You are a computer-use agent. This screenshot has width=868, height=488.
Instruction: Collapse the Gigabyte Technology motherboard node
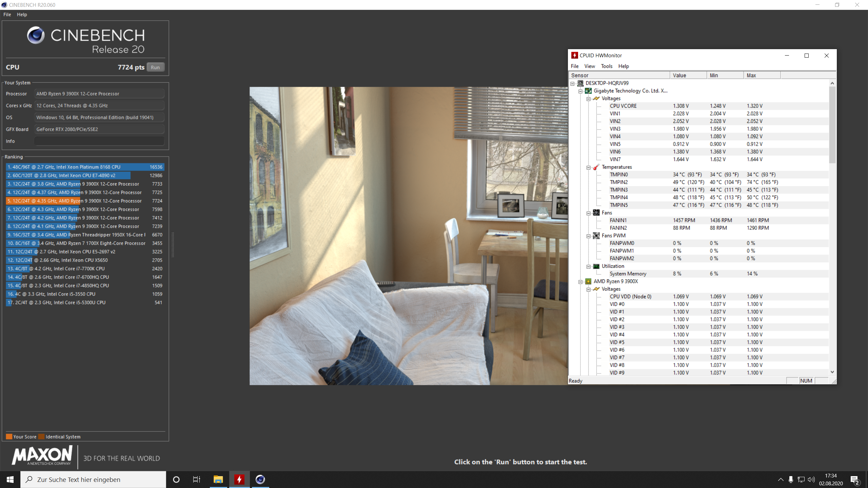click(580, 91)
